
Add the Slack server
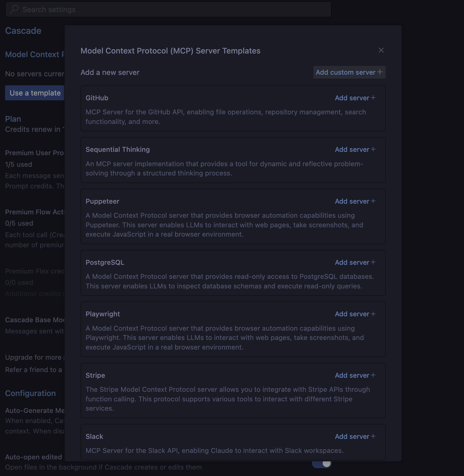point(355,437)
